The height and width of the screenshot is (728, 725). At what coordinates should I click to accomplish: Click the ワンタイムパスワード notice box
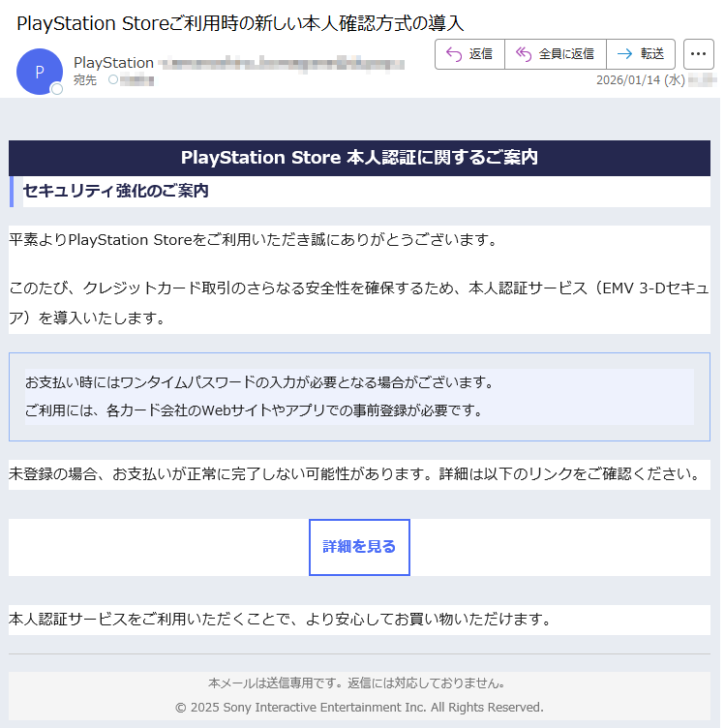click(359, 396)
